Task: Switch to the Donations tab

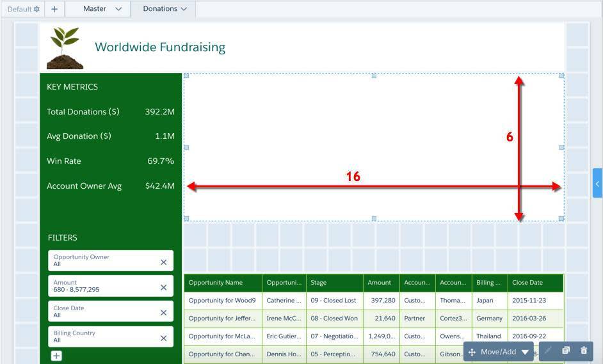Action: point(160,8)
